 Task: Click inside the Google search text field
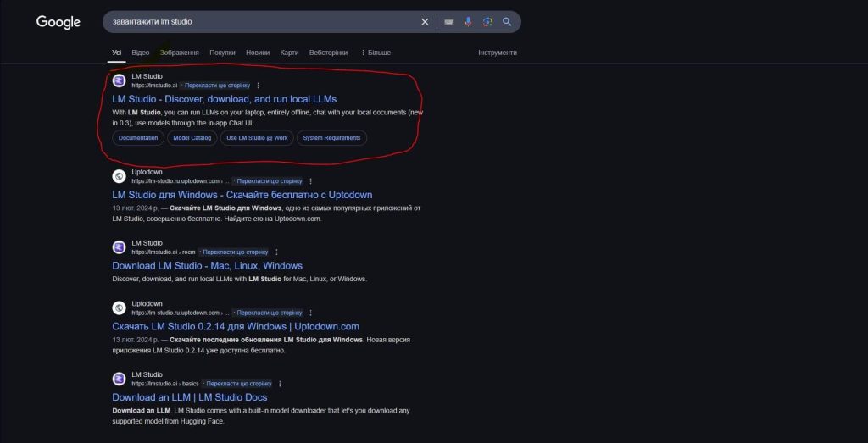(254, 22)
